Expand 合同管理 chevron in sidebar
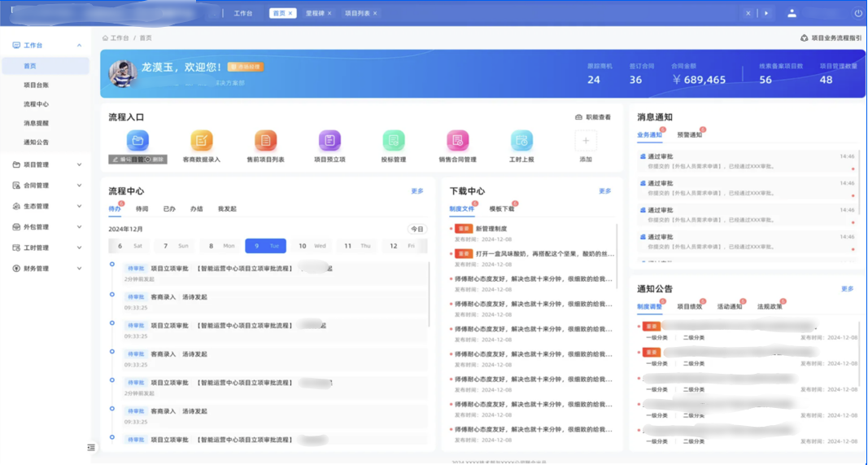Viewport: 868px width, 465px height. point(79,185)
